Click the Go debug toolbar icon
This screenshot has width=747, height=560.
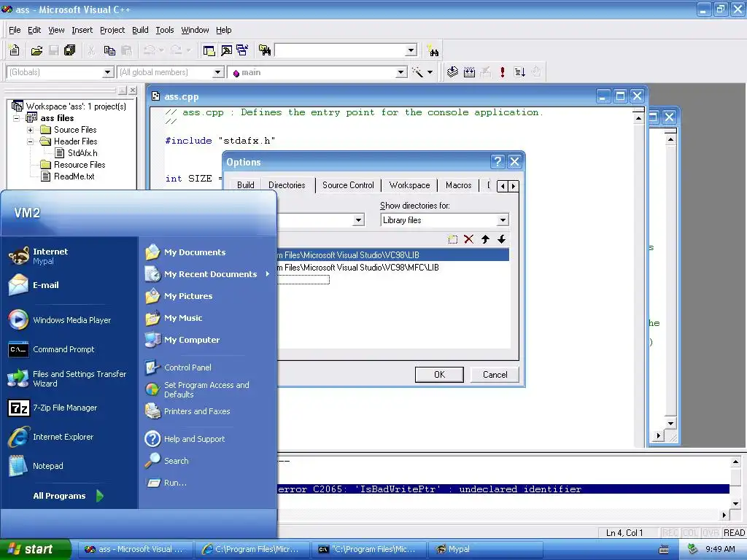(x=519, y=72)
